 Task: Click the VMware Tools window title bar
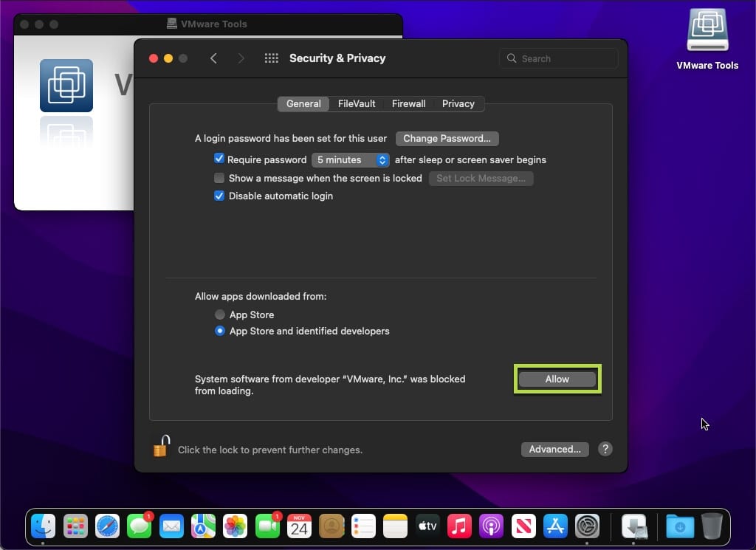207,24
